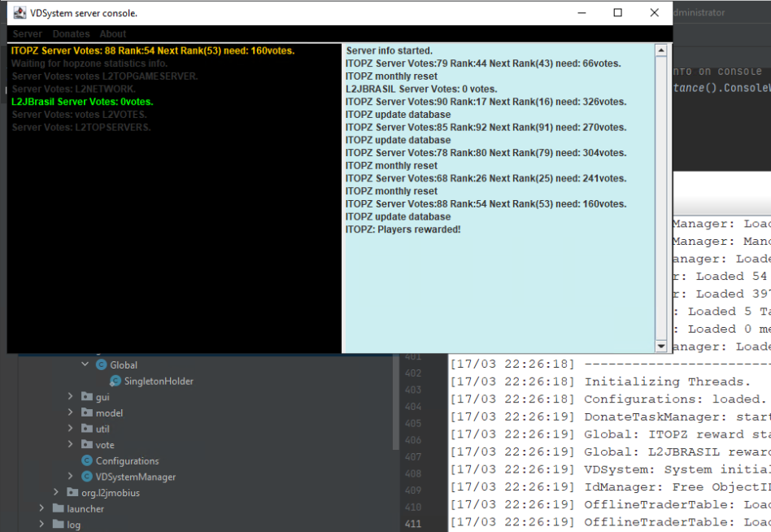Click the vote folder icon
This screenshot has height=532, width=771.
[x=87, y=444]
